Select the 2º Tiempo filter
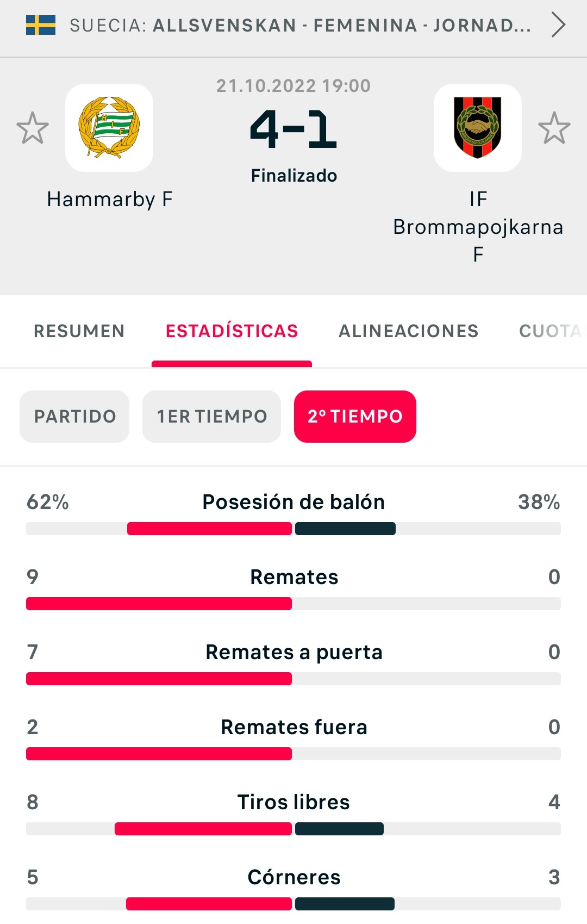The height and width of the screenshot is (924, 587). tap(355, 417)
